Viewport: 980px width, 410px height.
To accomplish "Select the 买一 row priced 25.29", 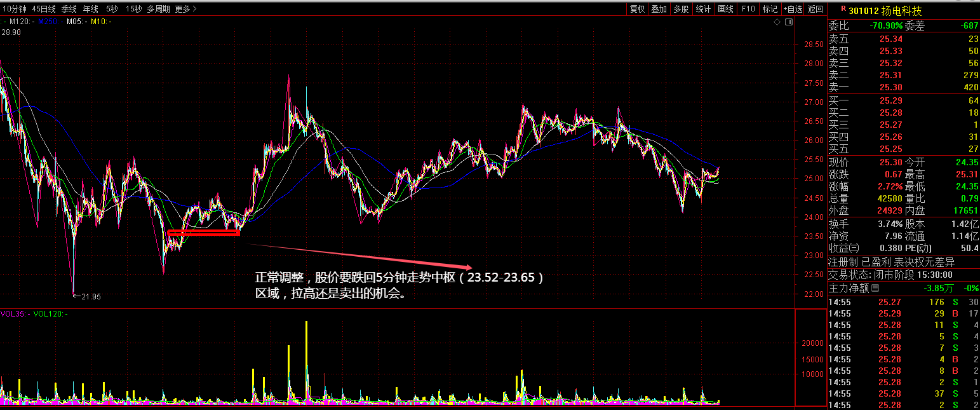I will 904,100.
